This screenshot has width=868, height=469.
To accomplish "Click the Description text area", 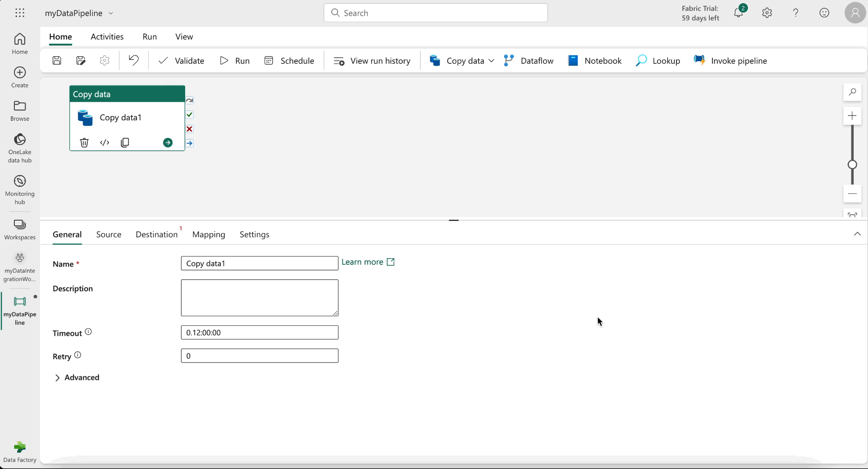I will click(259, 298).
